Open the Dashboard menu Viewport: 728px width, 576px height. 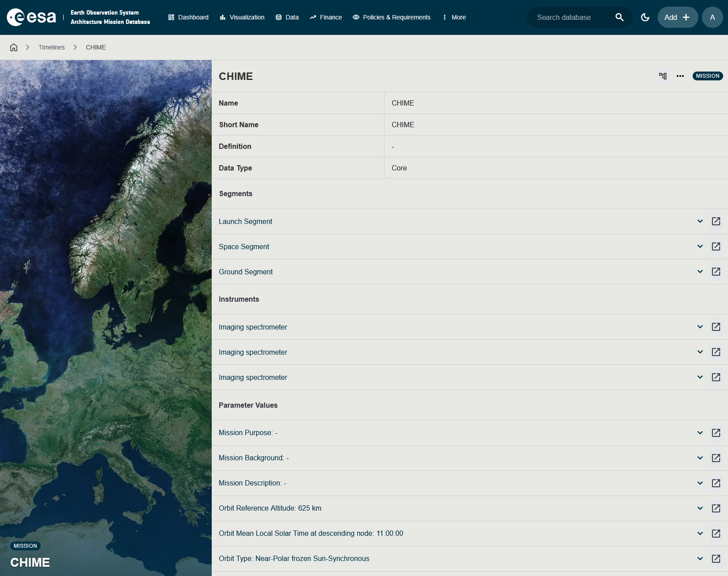point(188,17)
